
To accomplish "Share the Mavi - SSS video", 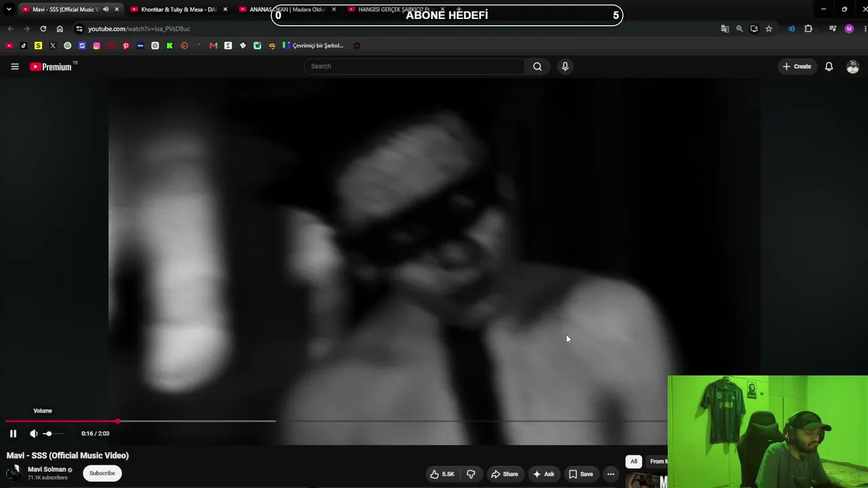I will click(504, 474).
